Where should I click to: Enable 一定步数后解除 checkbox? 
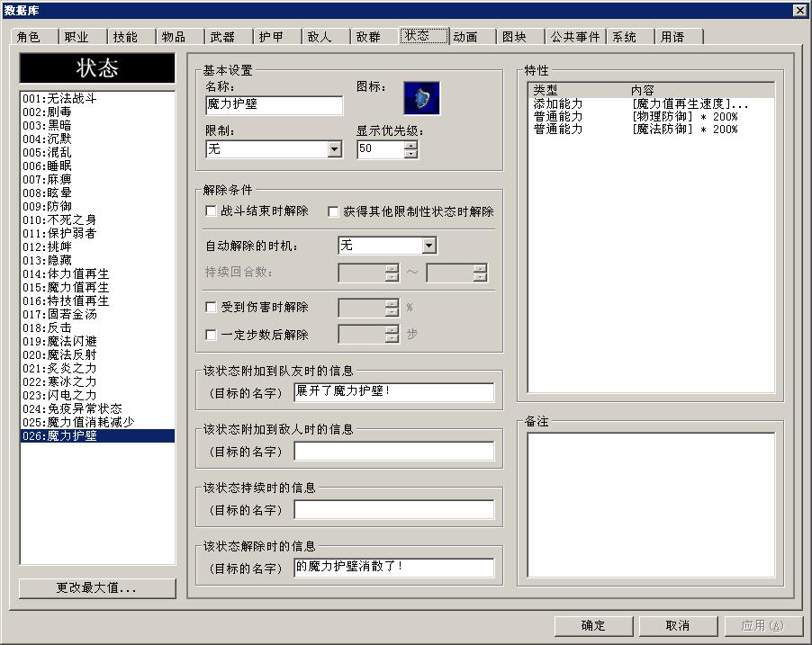pos(211,335)
